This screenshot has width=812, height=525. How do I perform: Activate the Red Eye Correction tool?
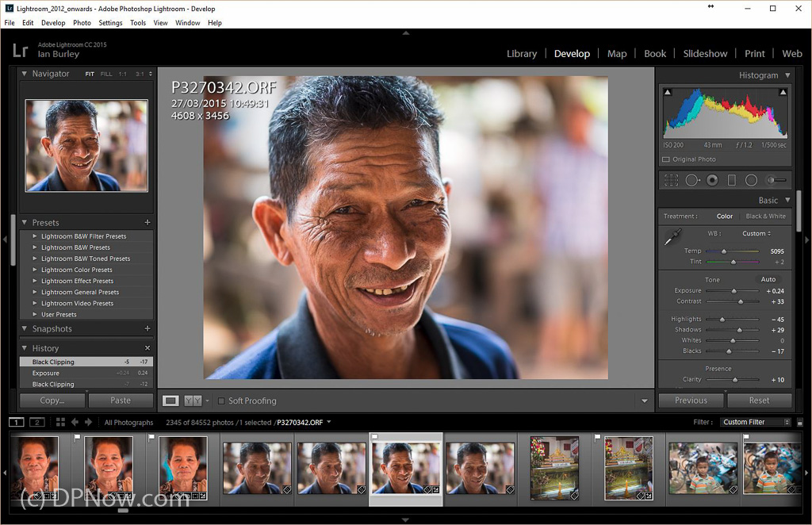[x=712, y=180]
